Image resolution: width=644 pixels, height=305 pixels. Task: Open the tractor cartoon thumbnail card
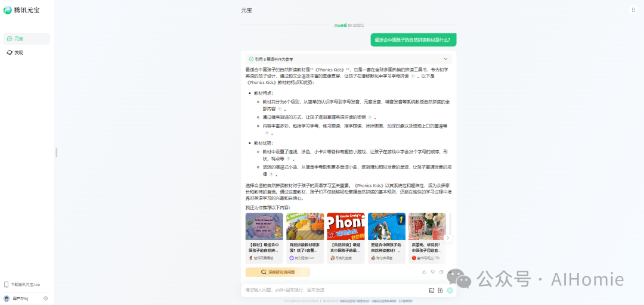pos(305,226)
